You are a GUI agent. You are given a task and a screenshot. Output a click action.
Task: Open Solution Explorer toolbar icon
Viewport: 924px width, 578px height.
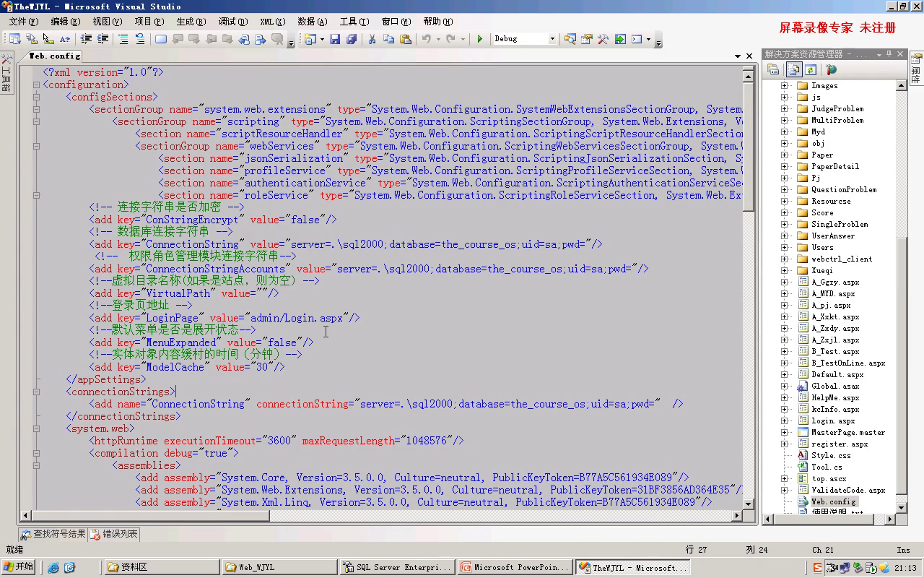coord(570,39)
